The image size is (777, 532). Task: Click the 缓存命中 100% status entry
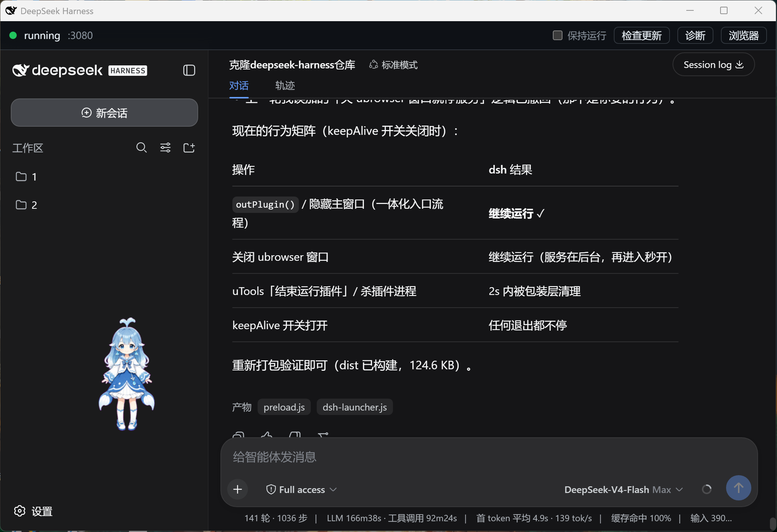click(x=641, y=518)
